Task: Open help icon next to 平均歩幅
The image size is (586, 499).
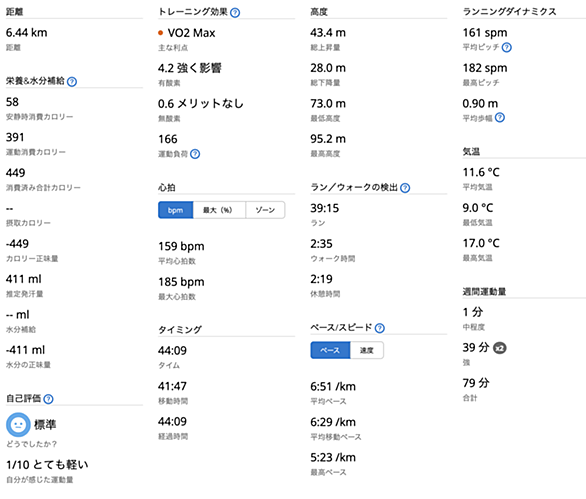Action: [x=500, y=118]
